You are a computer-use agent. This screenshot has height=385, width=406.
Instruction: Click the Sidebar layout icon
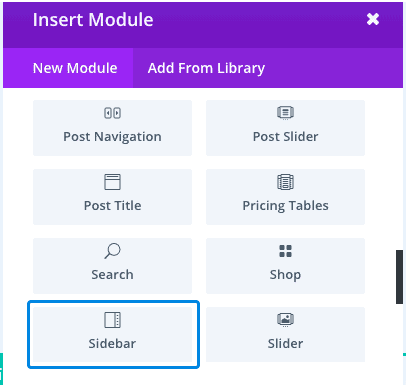coord(112,320)
